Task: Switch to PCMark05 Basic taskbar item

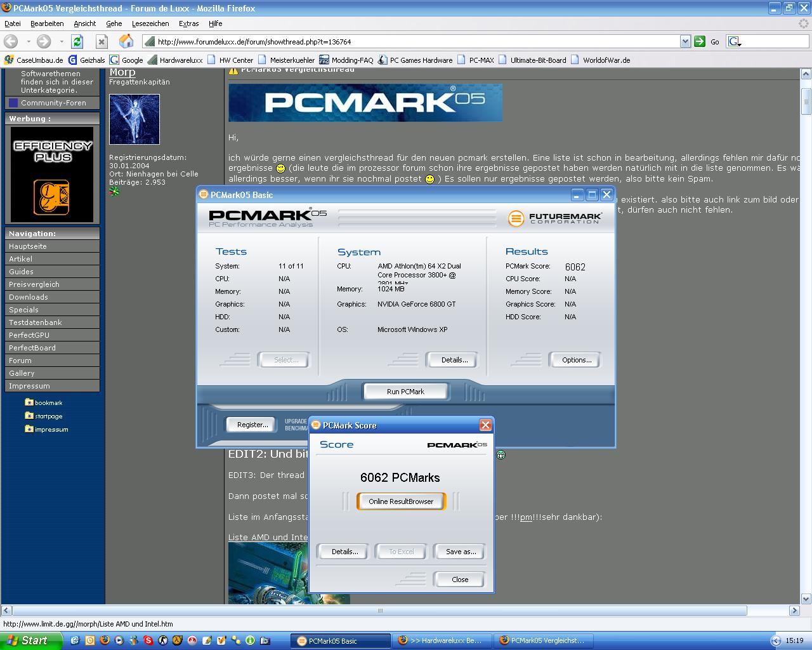Action: click(340, 640)
